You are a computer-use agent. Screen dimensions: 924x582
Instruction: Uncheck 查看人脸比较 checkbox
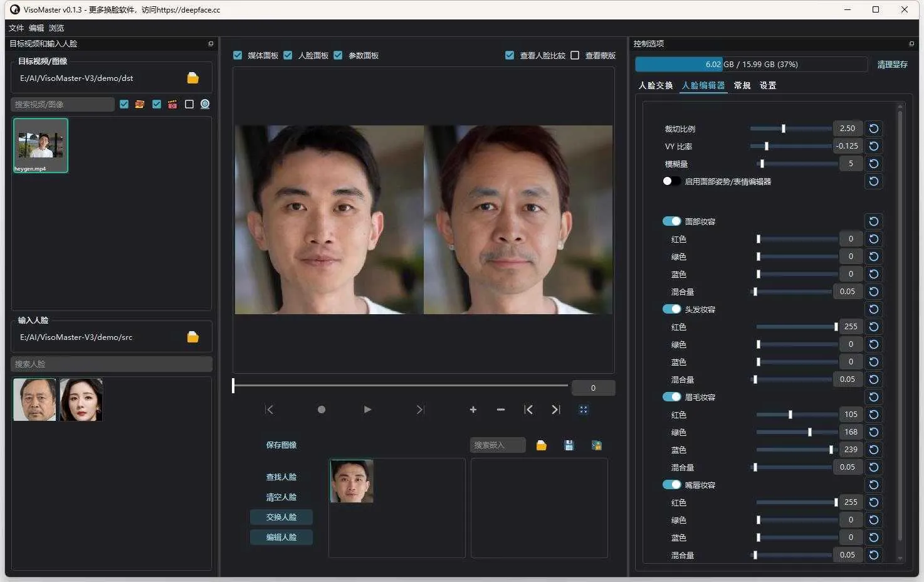click(x=510, y=55)
